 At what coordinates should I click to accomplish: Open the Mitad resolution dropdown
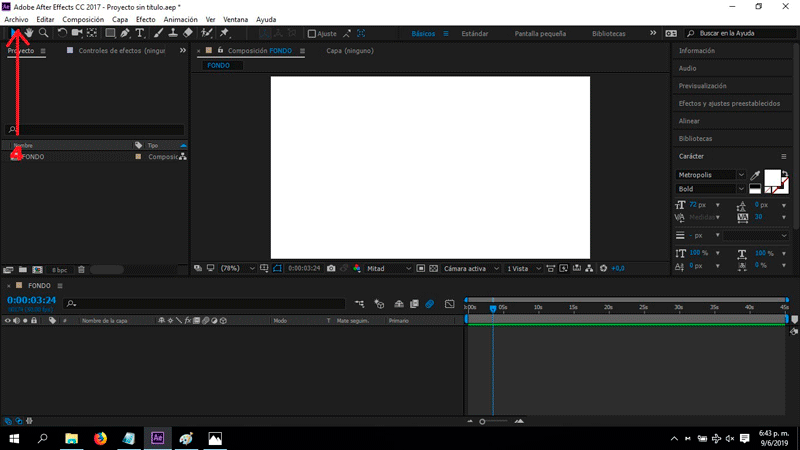pos(389,268)
